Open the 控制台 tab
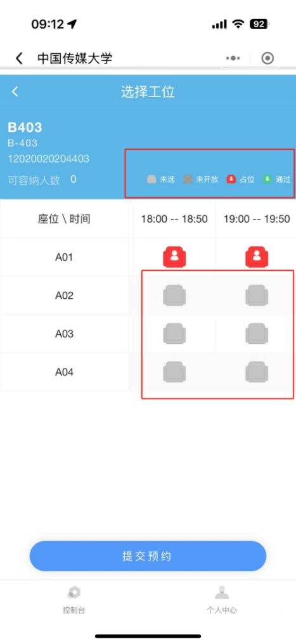296x644 pixels. point(74,600)
